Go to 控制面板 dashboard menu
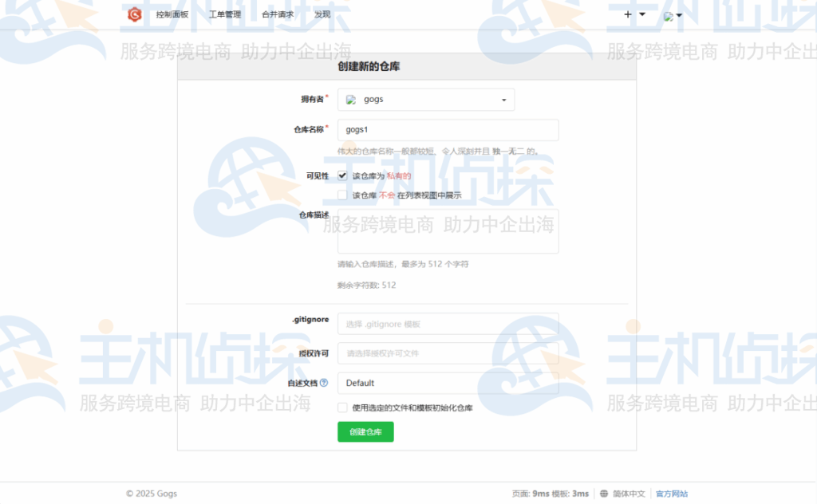Screen dimensions: 817x504 point(172,14)
